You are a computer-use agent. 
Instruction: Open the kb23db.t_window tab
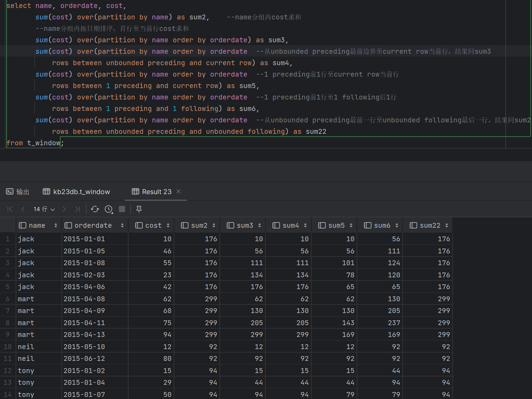tap(76, 192)
